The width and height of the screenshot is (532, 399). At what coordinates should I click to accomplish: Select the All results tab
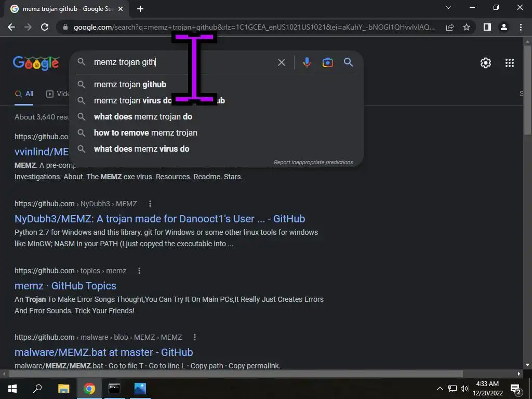[24, 94]
